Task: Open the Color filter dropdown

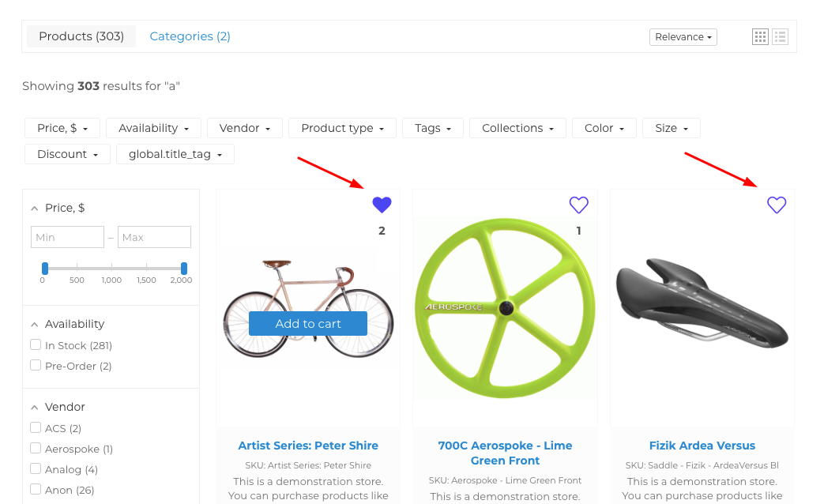Action: [604, 128]
